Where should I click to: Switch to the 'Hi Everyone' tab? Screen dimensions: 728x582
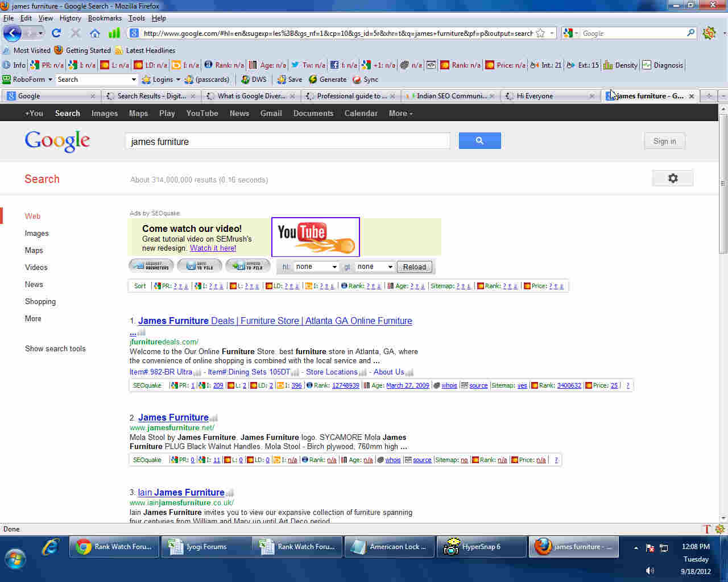[550, 96]
